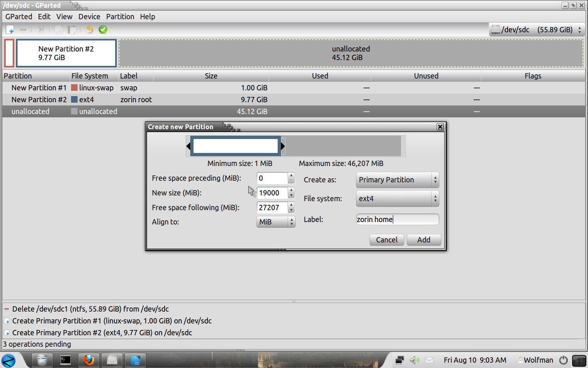Click the new partition toolbar icon
The image size is (588, 368).
click(10, 29)
